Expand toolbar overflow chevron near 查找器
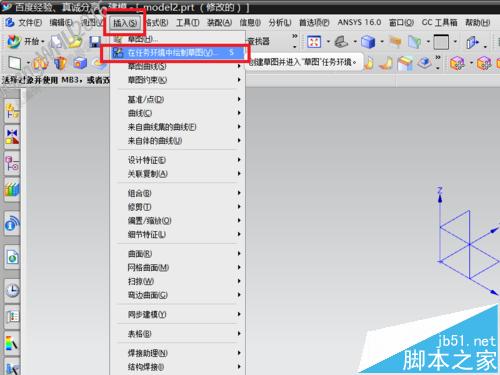Viewport: 500px width, 375px height. [x=295, y=36]
